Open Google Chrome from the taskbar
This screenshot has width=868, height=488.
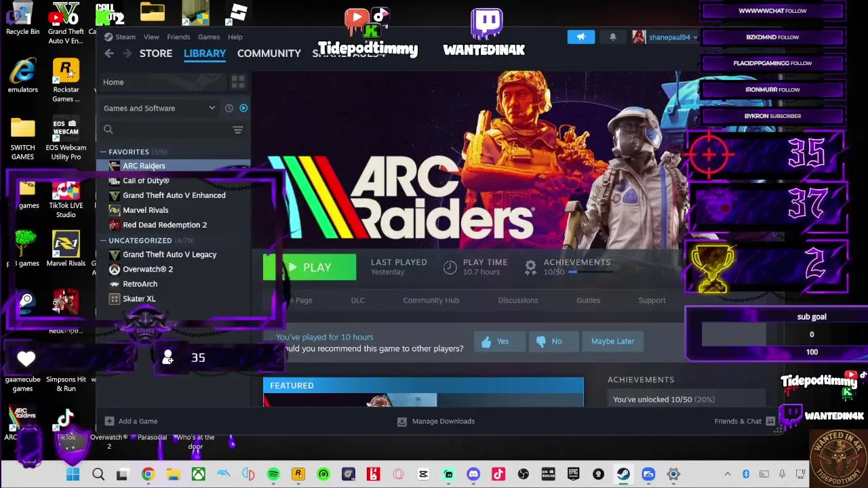[x=148, y=474]
